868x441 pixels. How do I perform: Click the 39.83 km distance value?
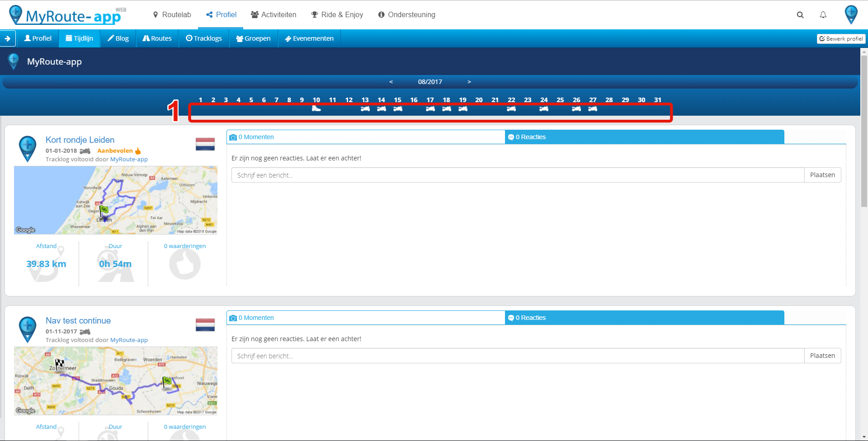point(46,264)
